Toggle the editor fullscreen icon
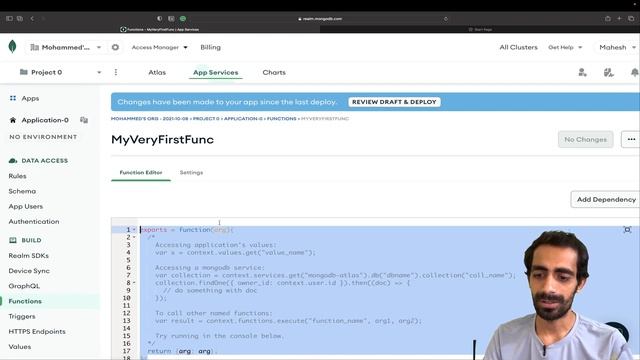640x360 pixels. pyautogui.click(x=627, y=230)
